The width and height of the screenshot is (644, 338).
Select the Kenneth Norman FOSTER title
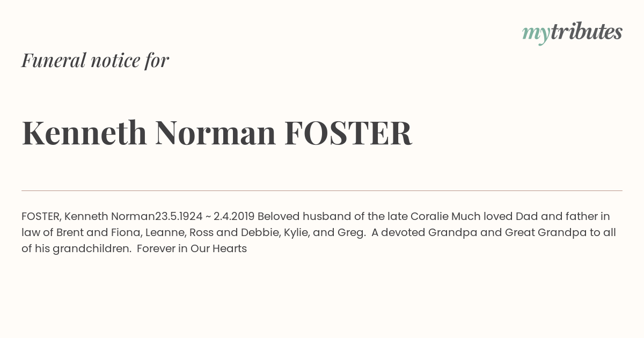tap(217, 133)
